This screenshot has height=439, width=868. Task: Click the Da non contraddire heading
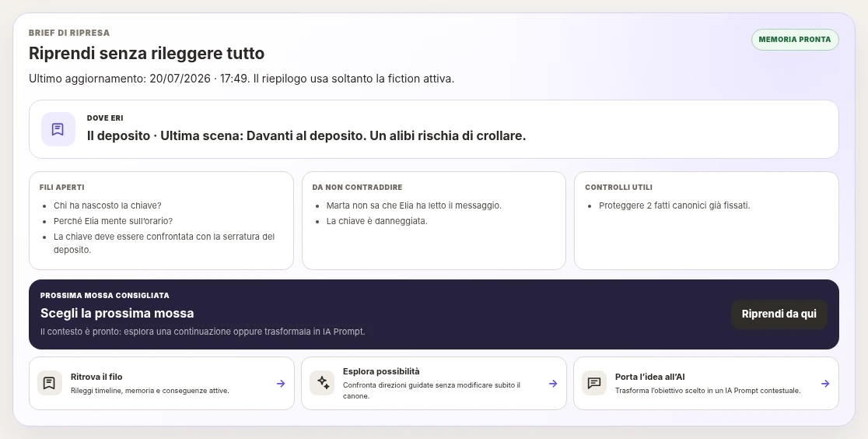357,188
